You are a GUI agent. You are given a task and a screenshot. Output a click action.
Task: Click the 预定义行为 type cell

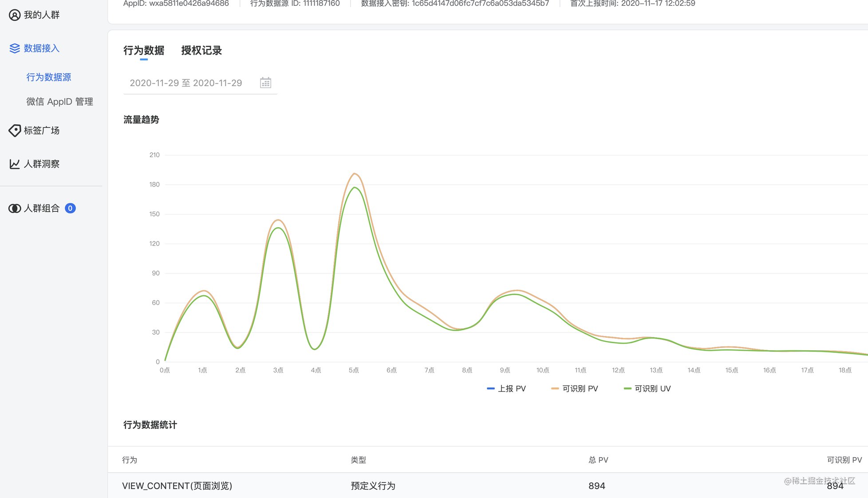coord(373,486)
